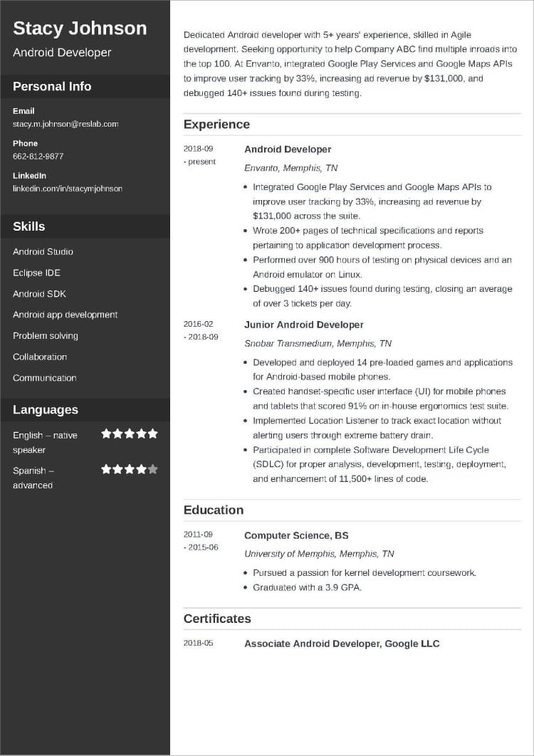The height and width of the screenshot is (756, 534).
Task: Open the linkedin.com/in/stacymjohnson link
Action: [68, 189]
